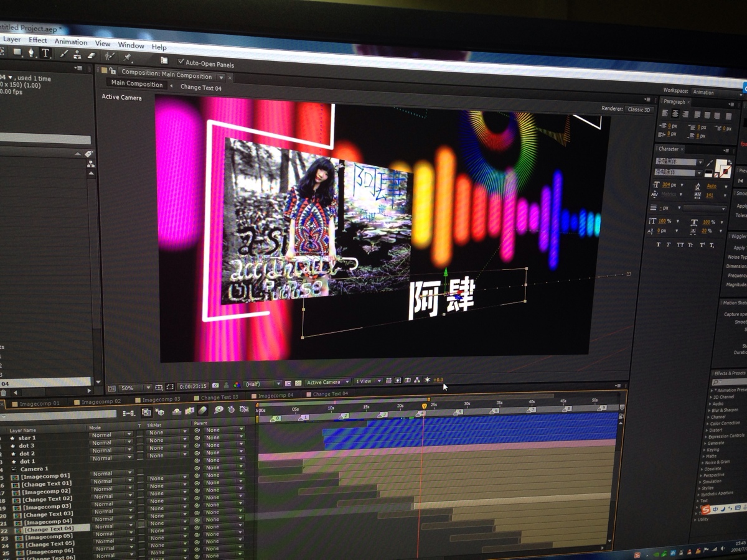Click the text fill color swatch
Screen dimensions: 747x560
721,164
